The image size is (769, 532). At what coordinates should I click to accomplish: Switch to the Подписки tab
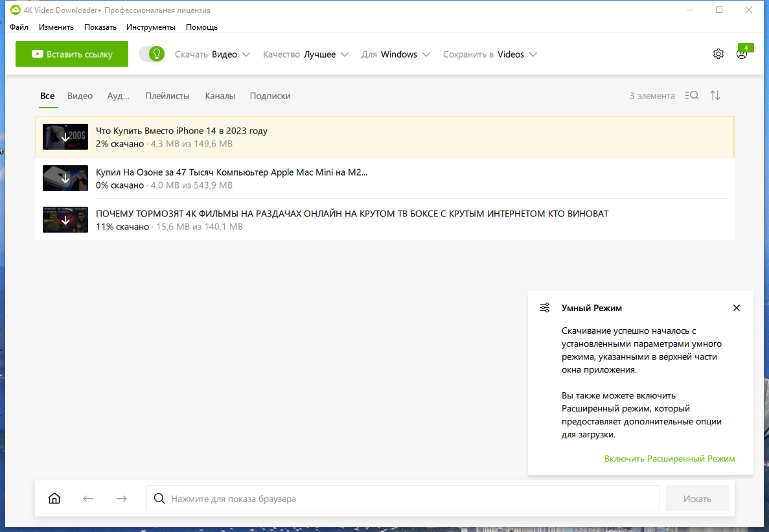tap(270, 96)
